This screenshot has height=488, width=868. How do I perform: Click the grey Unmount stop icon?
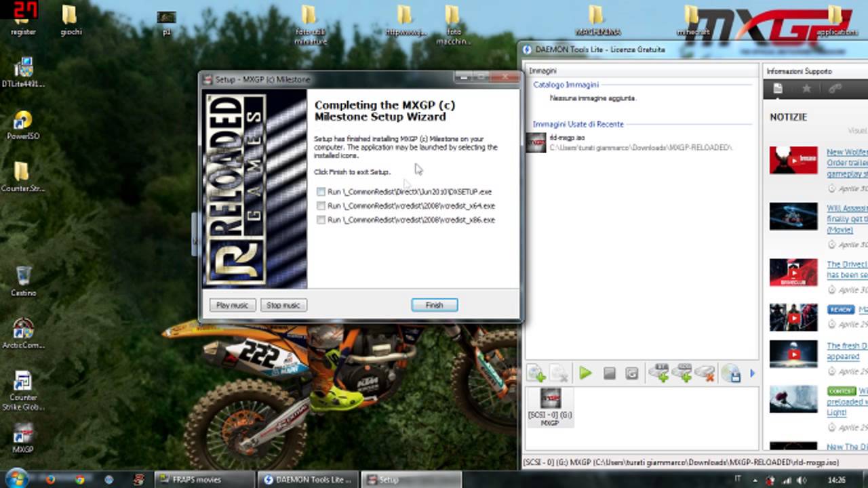pos(609,373)
